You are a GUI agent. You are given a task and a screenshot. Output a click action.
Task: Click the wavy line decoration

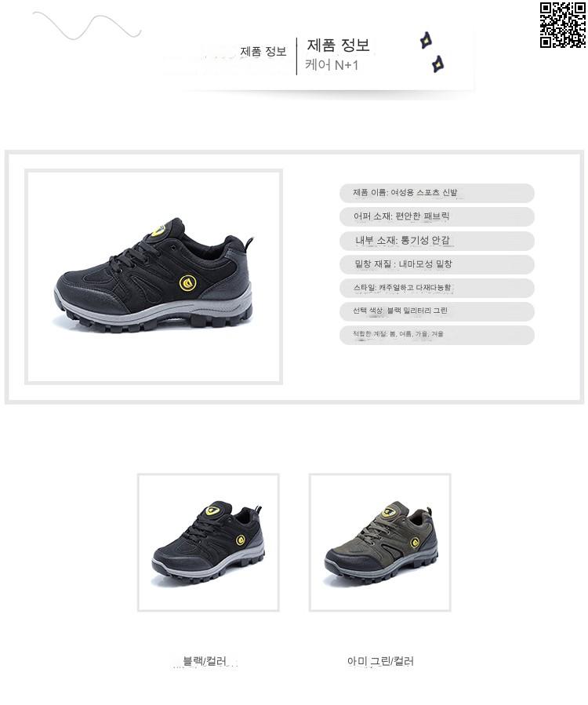coord(87,26)
